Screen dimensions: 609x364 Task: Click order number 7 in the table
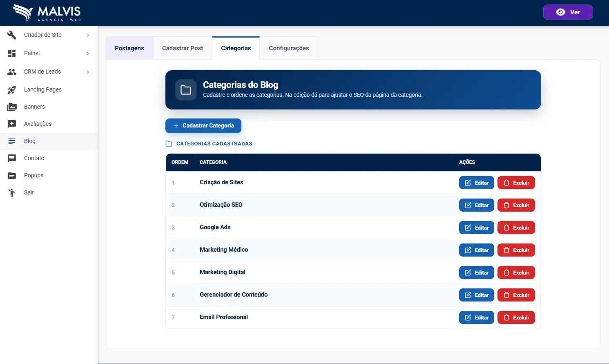(173, 317)
